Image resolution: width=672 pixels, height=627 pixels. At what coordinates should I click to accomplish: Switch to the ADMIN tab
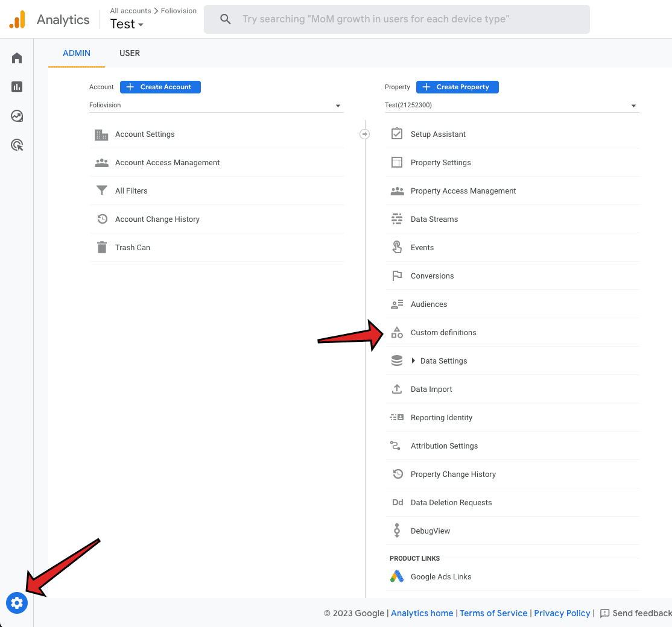click(76, 53)
